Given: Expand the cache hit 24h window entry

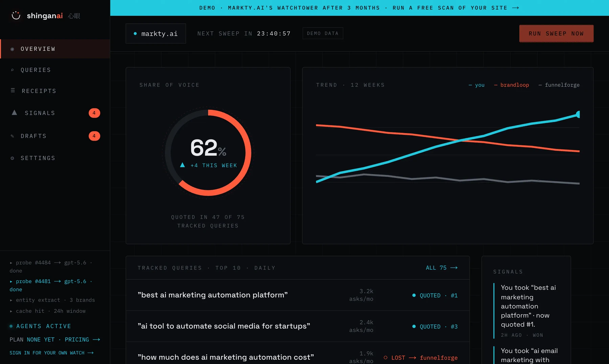Looking at the screenshot, I should (47, 311).
